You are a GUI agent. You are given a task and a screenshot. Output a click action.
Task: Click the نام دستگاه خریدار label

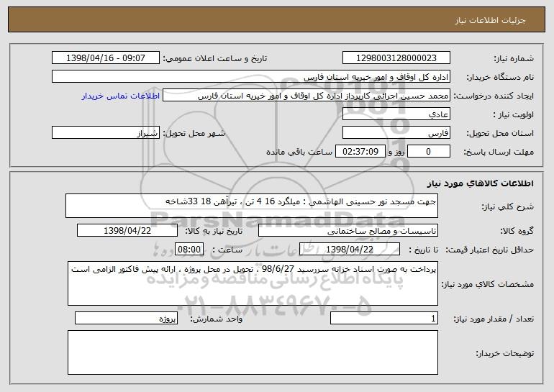tap(500, 77)
